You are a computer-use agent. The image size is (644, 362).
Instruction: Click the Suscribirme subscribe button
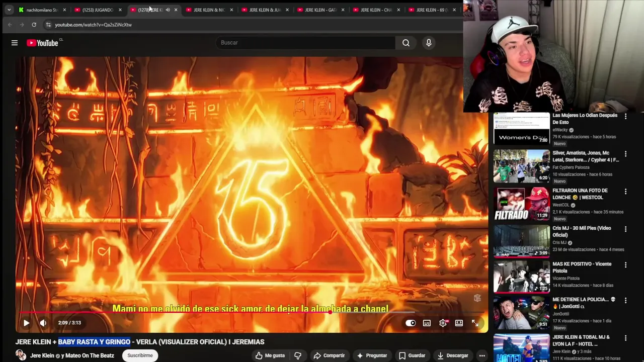pyautogui.click(x=140, y=355)
